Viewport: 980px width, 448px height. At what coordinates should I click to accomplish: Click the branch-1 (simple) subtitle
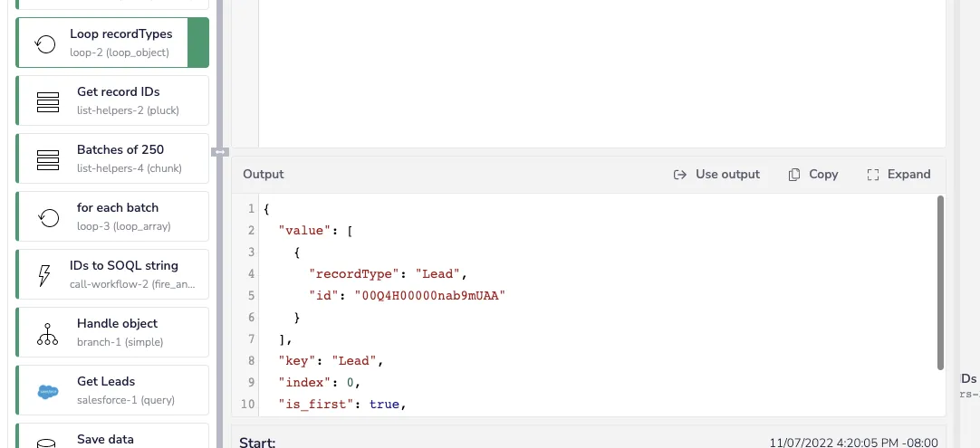coord(120,342)
